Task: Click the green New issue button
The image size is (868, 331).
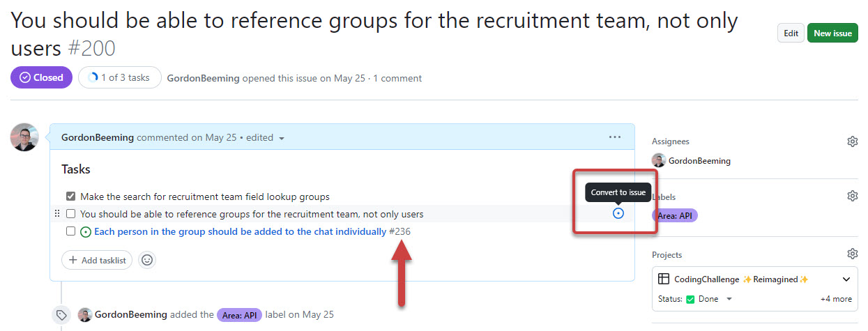Action: (832, 33)
